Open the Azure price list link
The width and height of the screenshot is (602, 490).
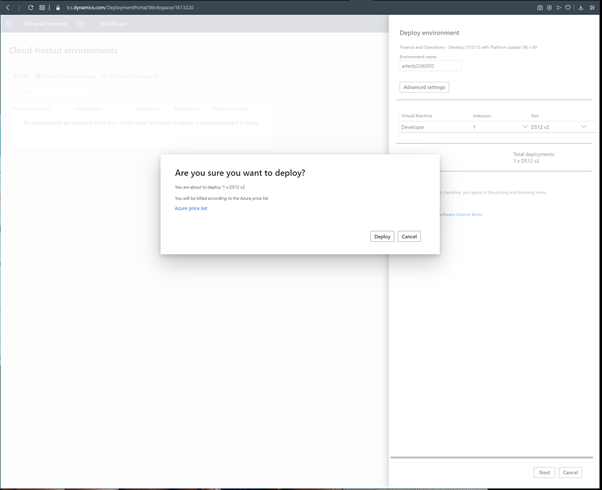pyautogui.click(x=191, y=208)
